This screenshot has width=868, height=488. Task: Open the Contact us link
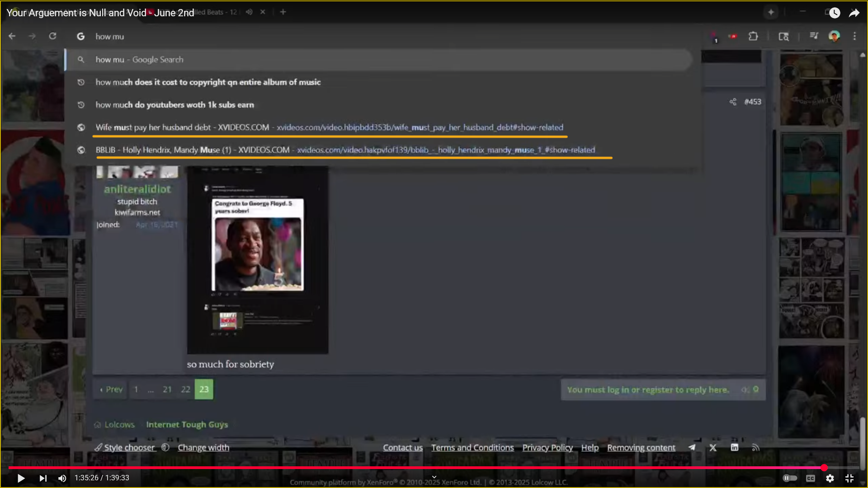tap(403, 447)
